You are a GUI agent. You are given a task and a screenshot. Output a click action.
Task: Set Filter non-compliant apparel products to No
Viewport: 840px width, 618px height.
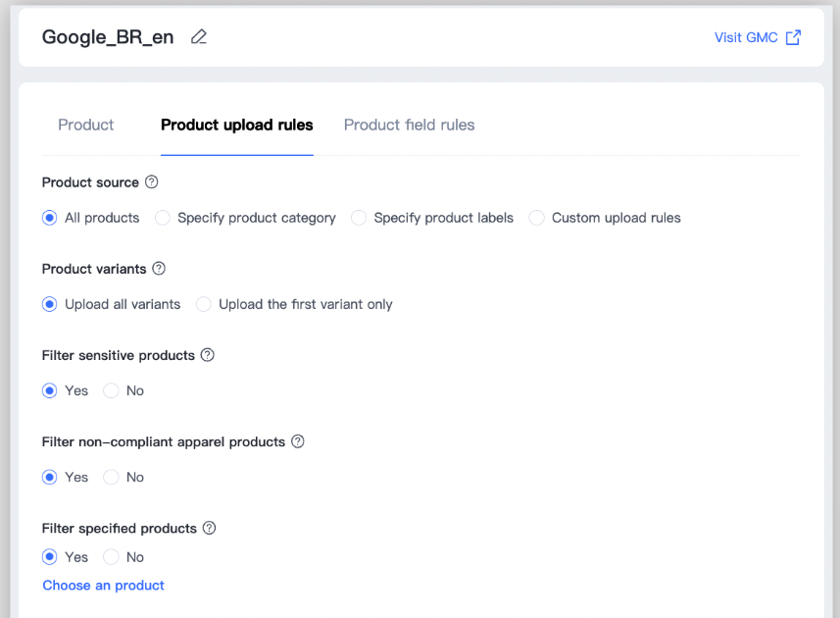[112, 477]
